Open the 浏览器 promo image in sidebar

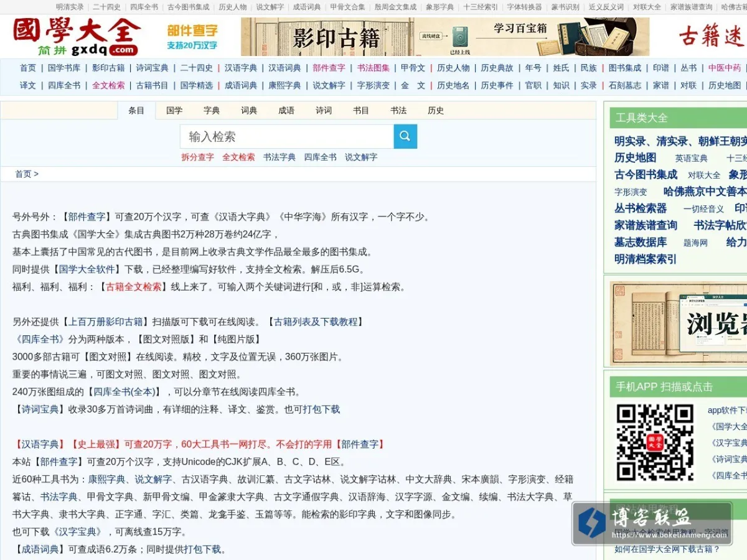tap(679, 323)
